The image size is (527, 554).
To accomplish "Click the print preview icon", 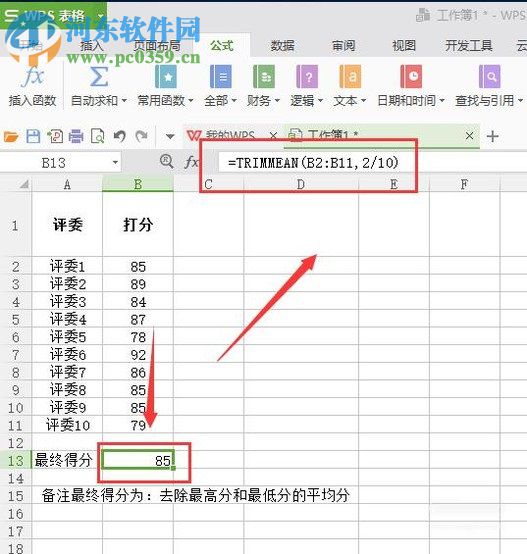I will [97, 136].
